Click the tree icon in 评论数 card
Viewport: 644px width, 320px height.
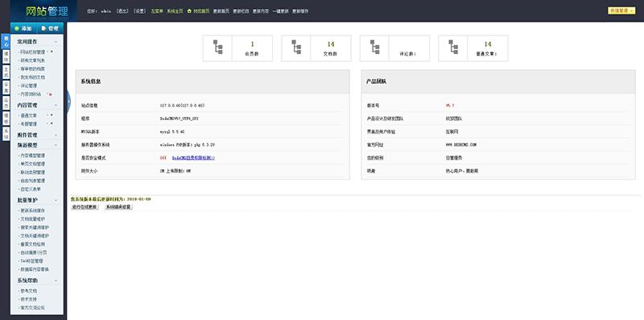pos(374,47)
